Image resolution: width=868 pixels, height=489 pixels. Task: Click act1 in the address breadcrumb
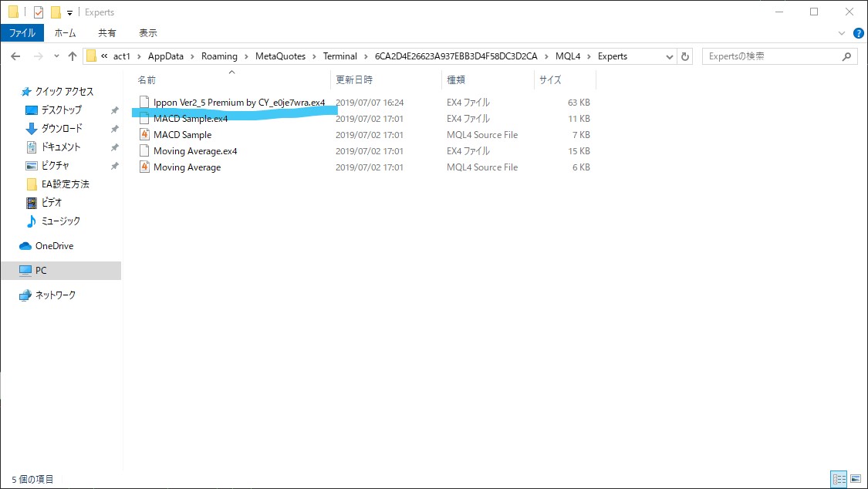pyautogui.click(x=121, y=56)
